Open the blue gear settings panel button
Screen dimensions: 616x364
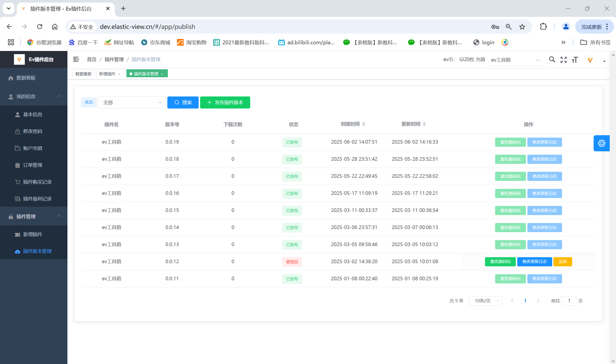pos(602,143)
